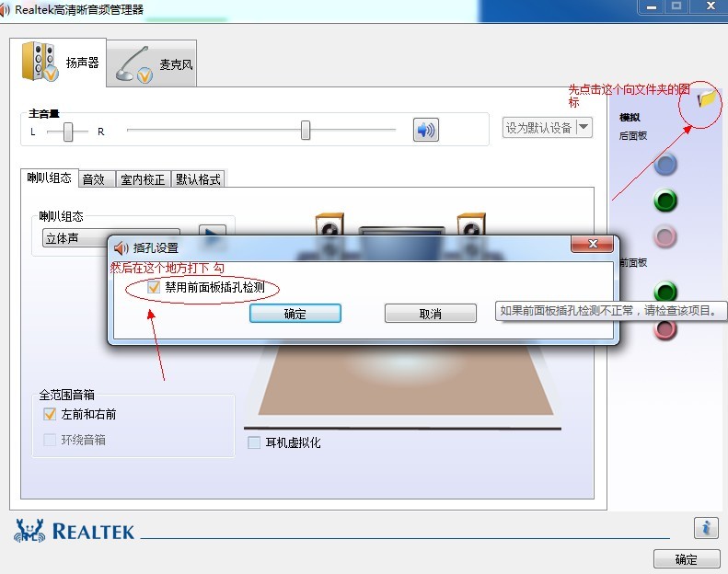Click the pink rear panel jack

(665, 236)
